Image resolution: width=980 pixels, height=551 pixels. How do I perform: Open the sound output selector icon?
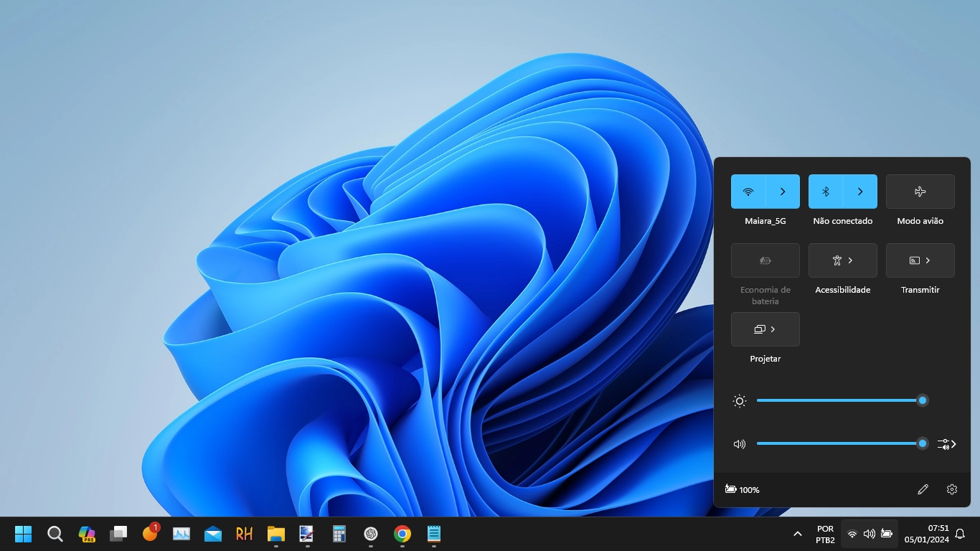[x=946, y=444]
